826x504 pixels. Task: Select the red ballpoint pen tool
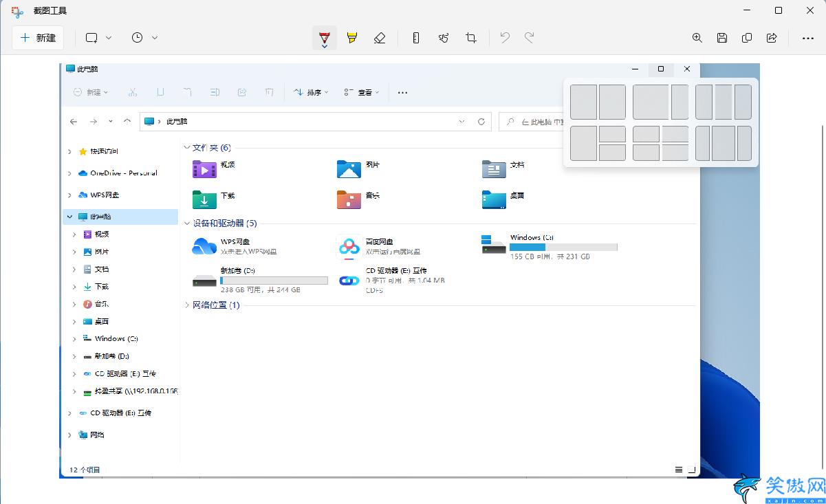coord(325,38)
